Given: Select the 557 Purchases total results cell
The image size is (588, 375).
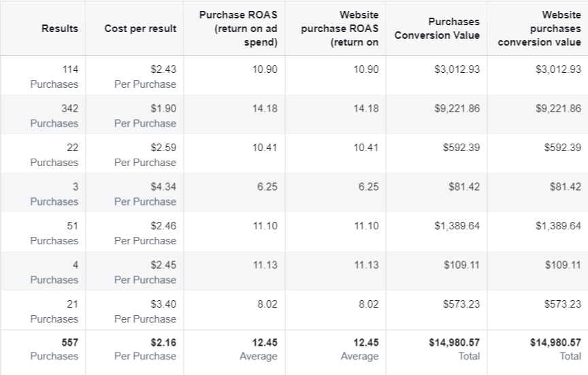Looking at the screenshot, I should [54, 349].
